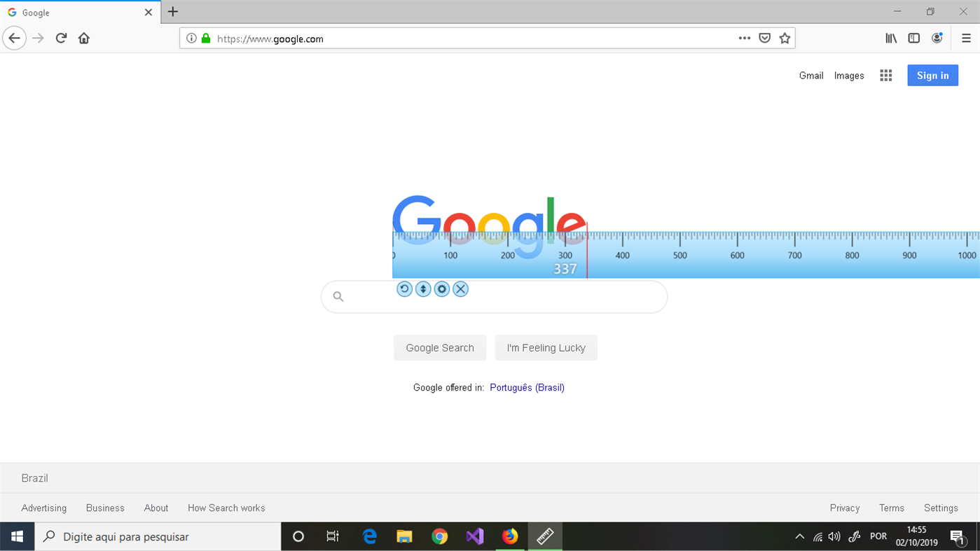Save page to Pocket
980x551 pixels.
(x=765, y=39)
